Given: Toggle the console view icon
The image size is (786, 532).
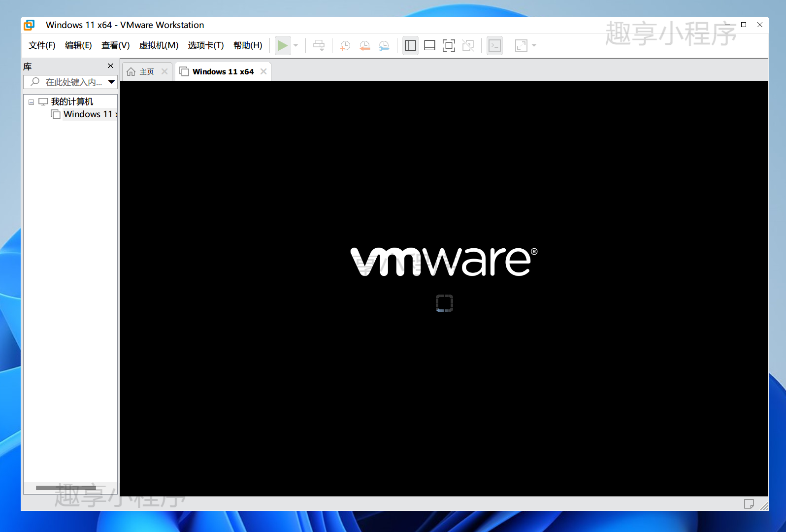Looking at the screenshot, I should pyautogui.click(x=494, y=46).
